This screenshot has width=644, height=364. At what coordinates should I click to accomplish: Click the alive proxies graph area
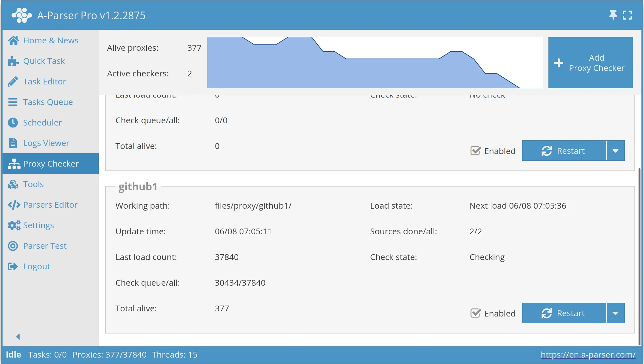click(375, 63)
